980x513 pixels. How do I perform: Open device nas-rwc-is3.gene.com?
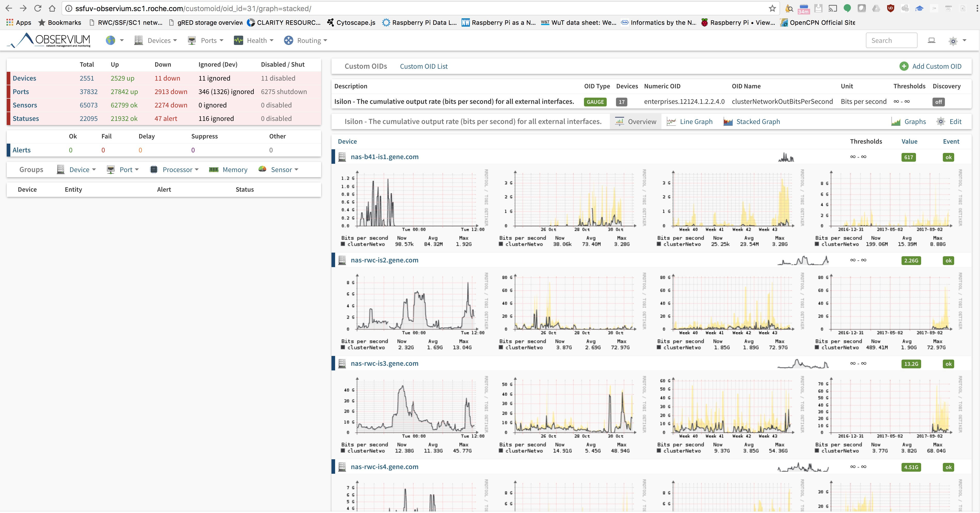384,363
